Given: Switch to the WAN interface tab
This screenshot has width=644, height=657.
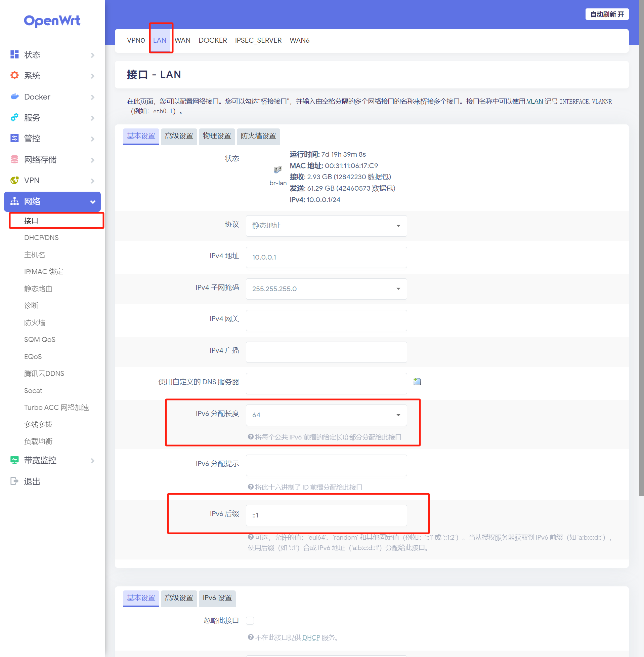Looking at the screenshot, I should click(x=182, y=40).
